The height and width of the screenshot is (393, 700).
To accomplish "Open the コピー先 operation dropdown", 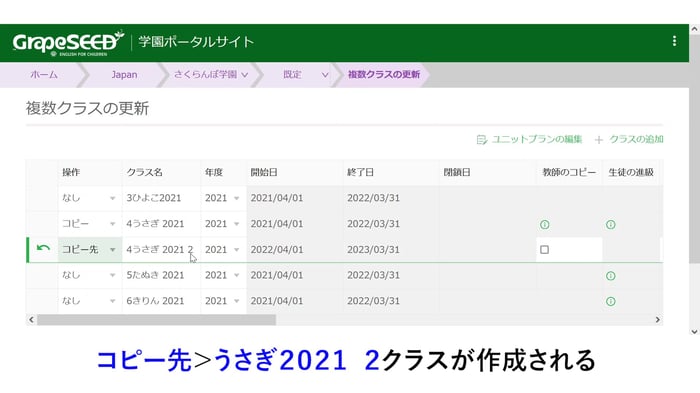I will [112, 250].
